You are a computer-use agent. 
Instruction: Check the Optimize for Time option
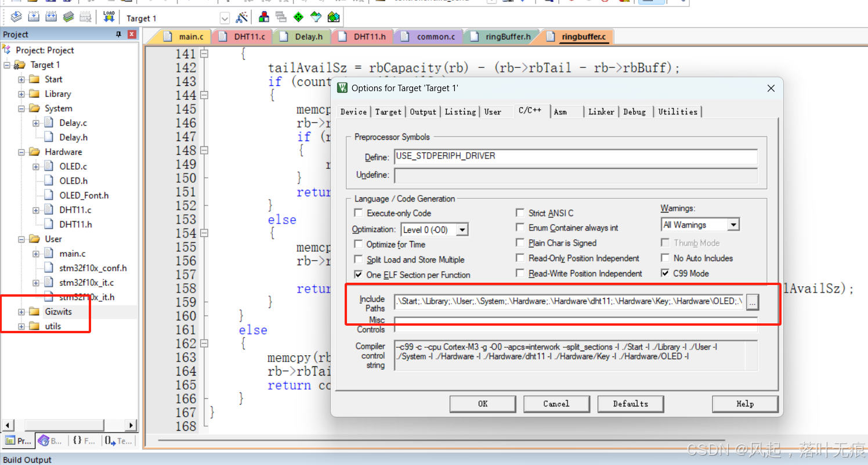click(358, 244)
